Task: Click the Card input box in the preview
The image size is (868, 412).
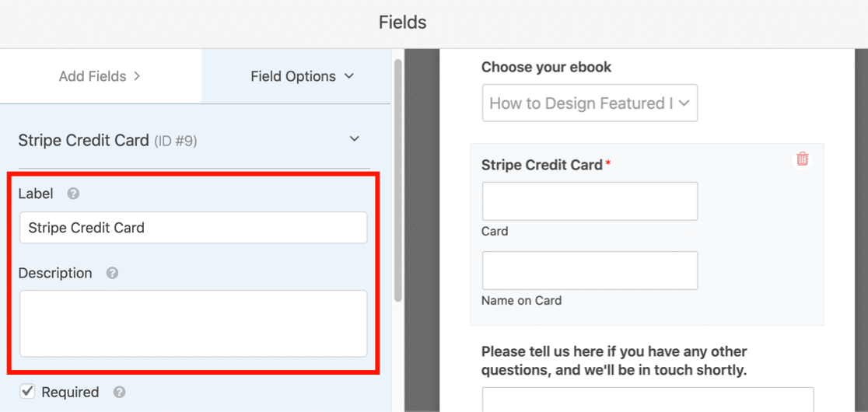Action: (x=590, y=201)
